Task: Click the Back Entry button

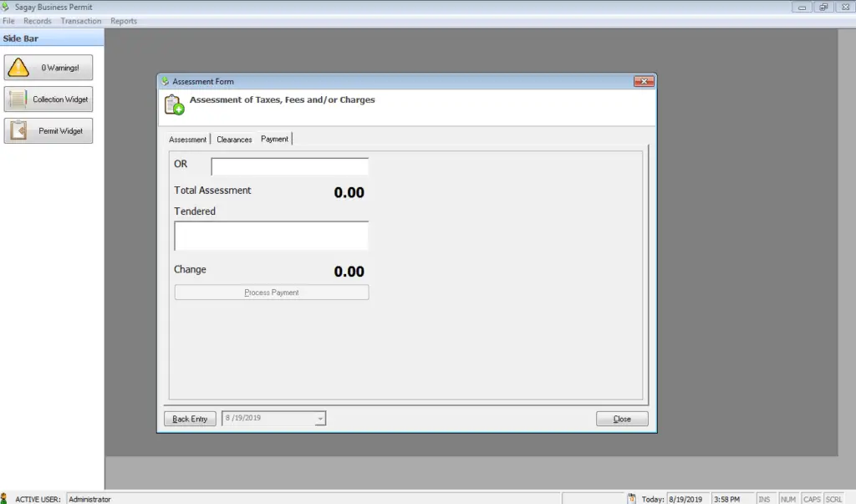Action: 190,418
